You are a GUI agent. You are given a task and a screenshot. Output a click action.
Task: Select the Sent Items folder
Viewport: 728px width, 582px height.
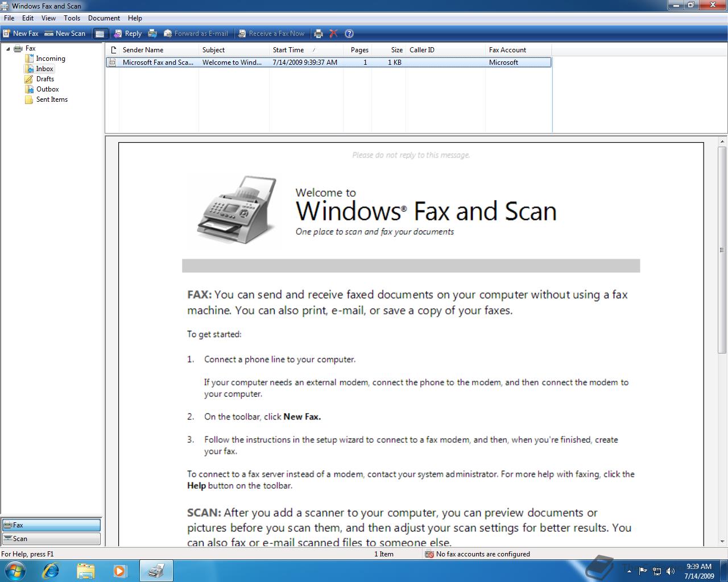(52, 99)
